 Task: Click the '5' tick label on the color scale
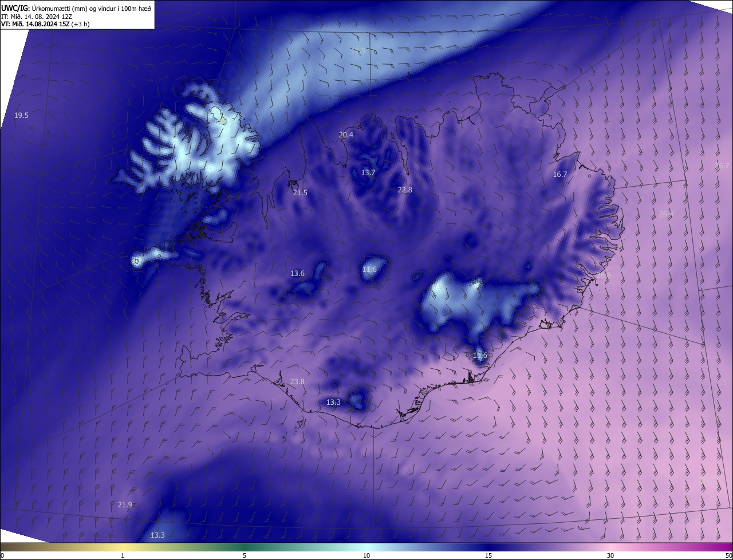pyautogui.click(x=245, y=555)
